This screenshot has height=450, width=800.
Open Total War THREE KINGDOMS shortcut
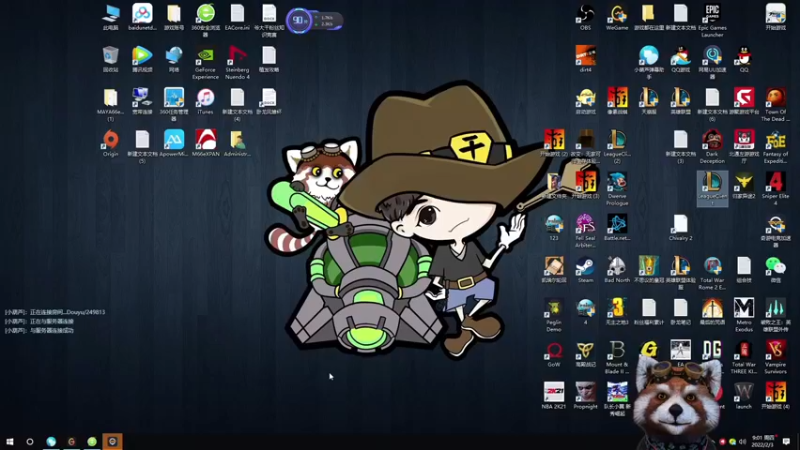point(743,357)
